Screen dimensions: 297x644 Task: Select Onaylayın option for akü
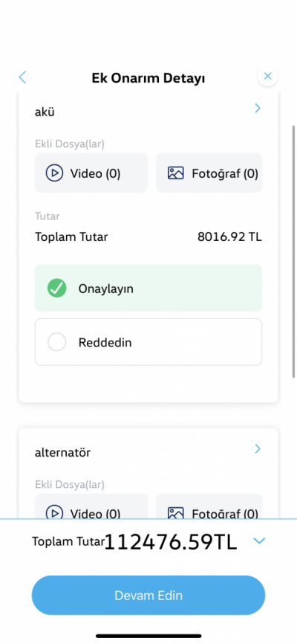point(148,288)
